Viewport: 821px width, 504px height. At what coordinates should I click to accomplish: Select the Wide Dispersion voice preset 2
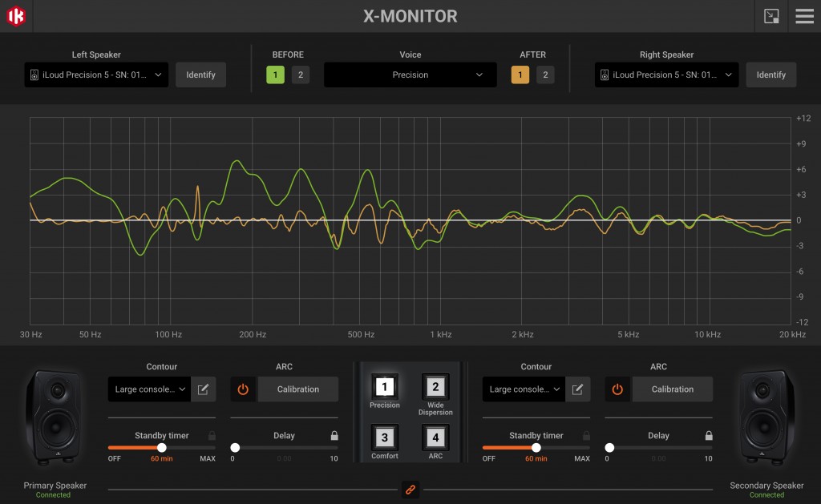click(x=435, y=387)
